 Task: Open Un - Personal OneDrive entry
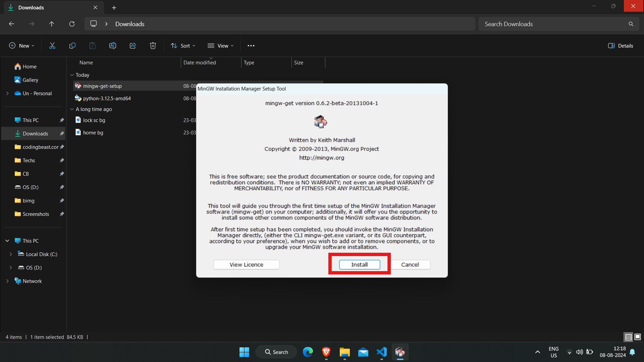click(34, 94)
